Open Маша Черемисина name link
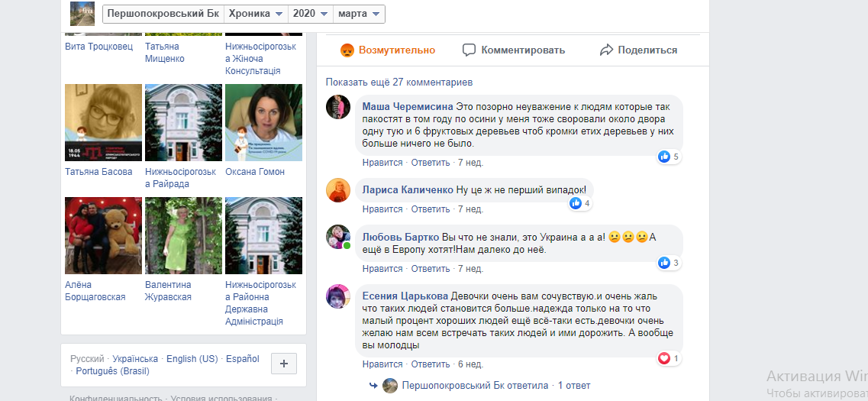Screen dimensions: 868x401 408,107
